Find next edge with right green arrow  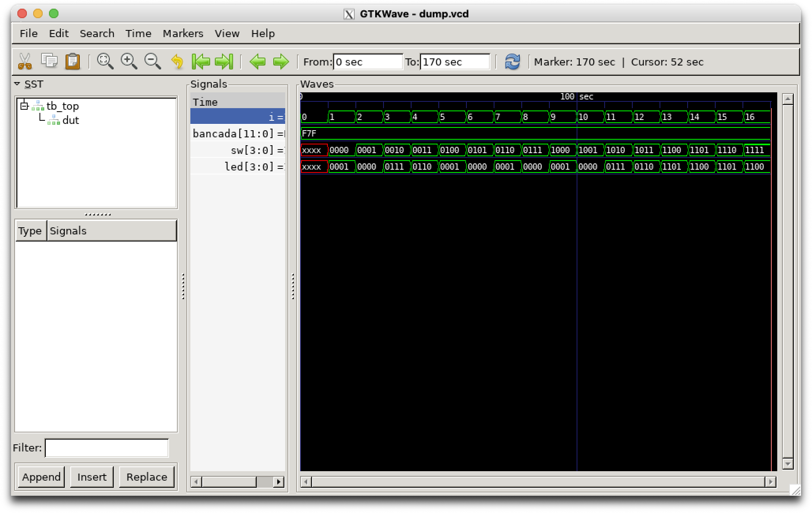[x=281, y=62]
